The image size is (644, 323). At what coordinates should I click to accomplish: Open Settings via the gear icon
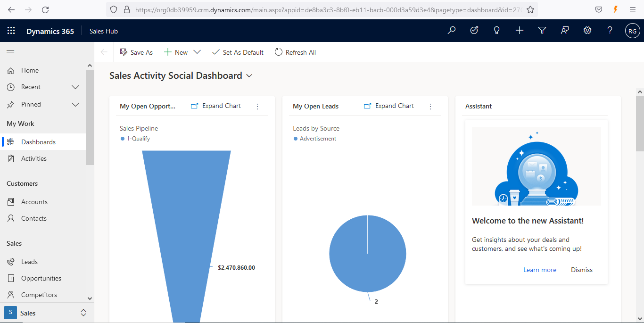[x=587, y=30]
